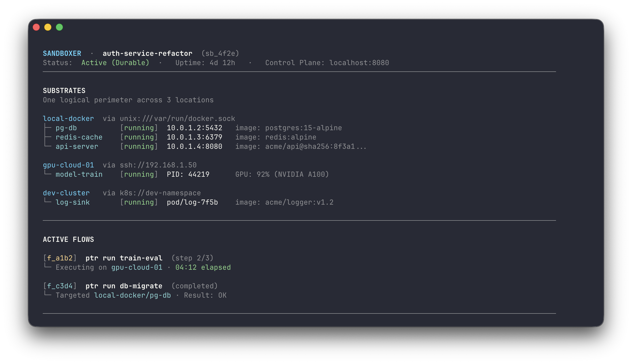
Task: Click the postgres:15-alpine image name
Action: 303,128
